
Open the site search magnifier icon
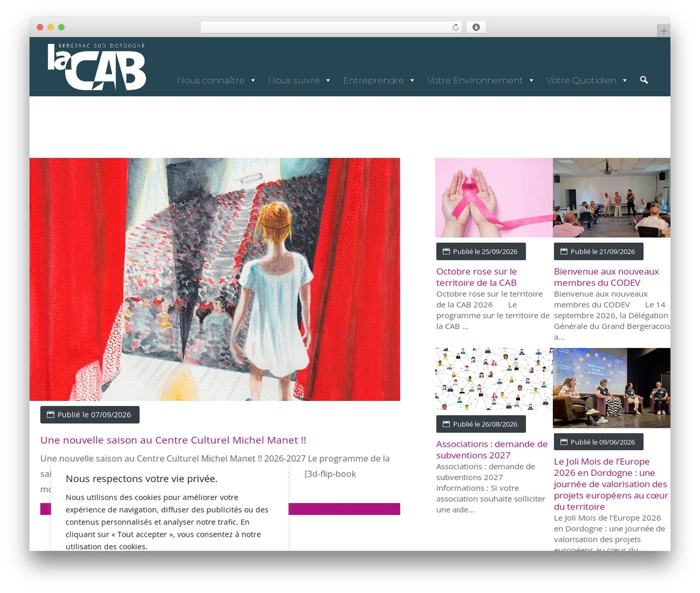[644, 80]
